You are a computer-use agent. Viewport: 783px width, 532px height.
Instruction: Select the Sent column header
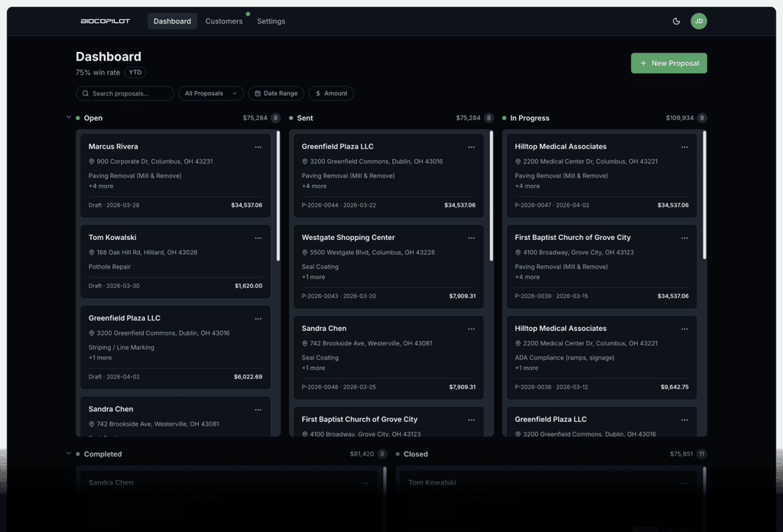[305, 118]
